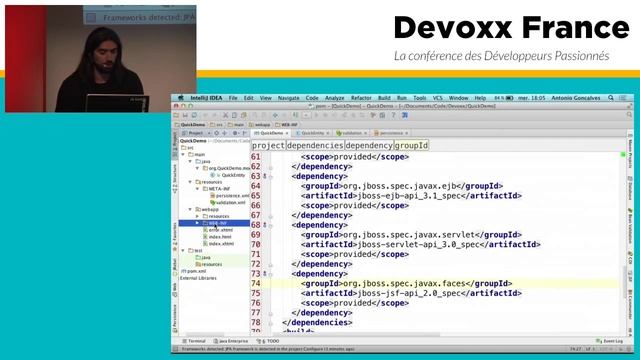Close the QuickDemo pom editor tab
This screenshot has height=360, width=640.
[287, 133]
